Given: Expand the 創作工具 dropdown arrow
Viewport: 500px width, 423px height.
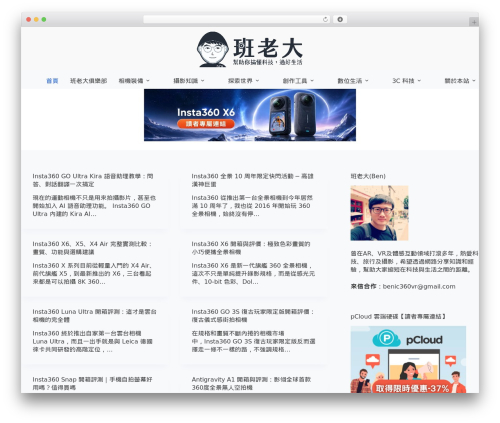Looking at the screenshot, I should pos(312,81).
